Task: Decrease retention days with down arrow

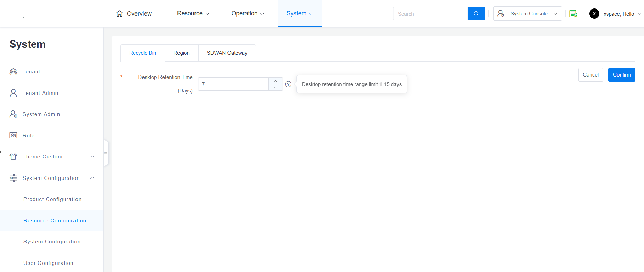Action: (275, 87)
